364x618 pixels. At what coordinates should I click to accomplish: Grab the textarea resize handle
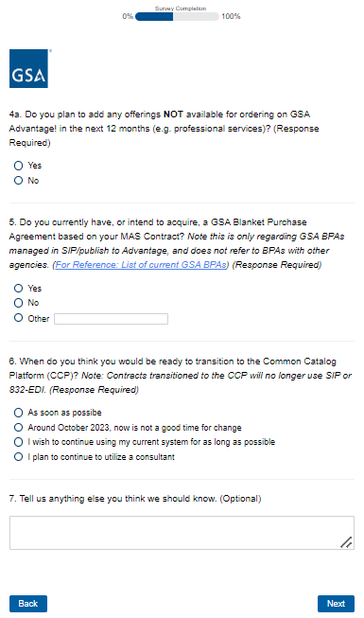click(347, 542)
